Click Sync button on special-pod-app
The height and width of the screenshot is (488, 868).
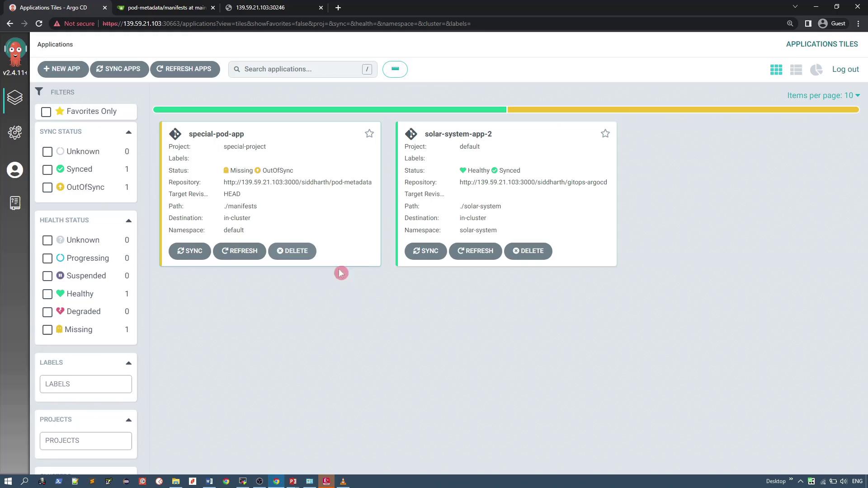click(189, 251)
